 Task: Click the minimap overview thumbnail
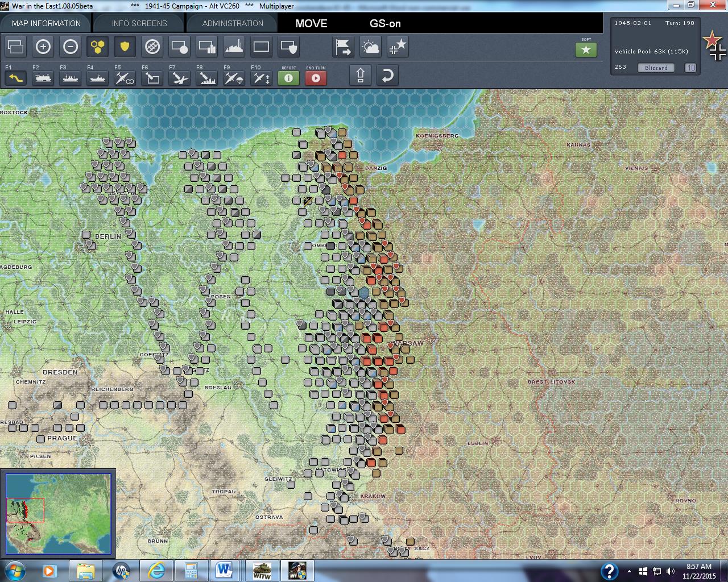(x=57, y=513)
